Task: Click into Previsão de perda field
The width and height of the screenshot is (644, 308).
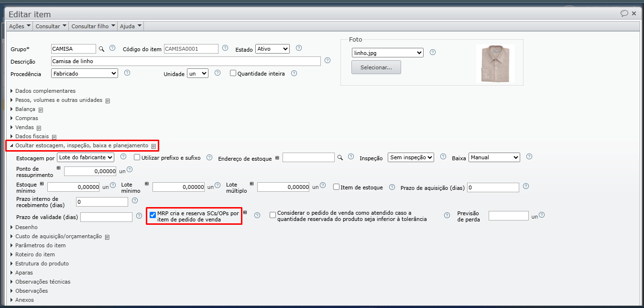Action: (x=509, y=216)
